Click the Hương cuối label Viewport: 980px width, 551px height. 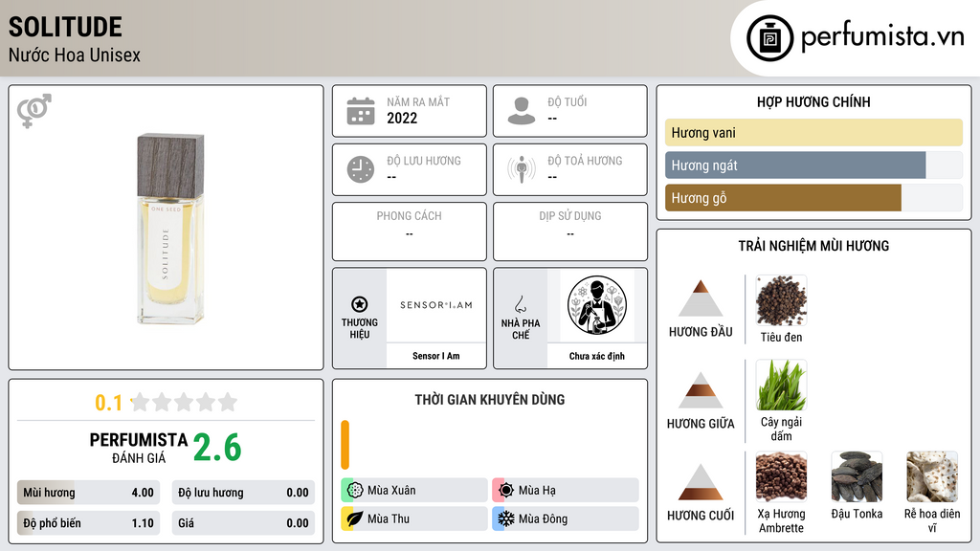[701, 516]
